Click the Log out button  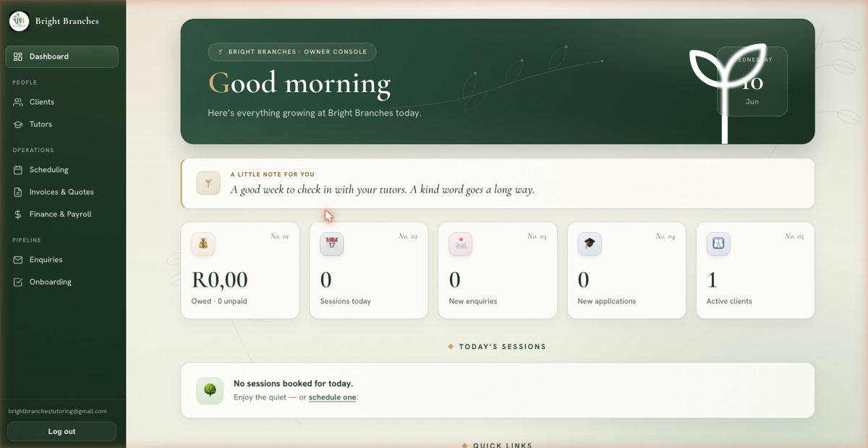click(x=61, y=431)
